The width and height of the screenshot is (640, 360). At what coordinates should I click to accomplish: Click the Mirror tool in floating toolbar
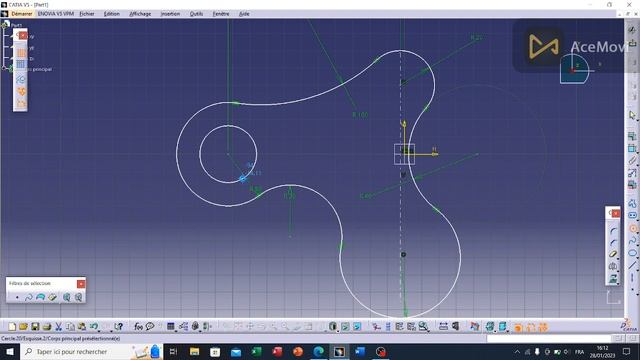click(613, 267)
